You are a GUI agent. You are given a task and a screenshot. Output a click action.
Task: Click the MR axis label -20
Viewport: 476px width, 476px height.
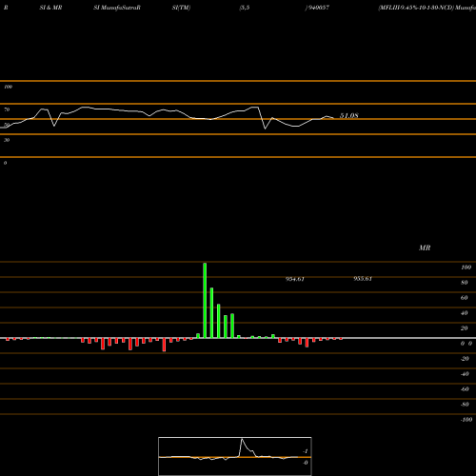(465, 359)
